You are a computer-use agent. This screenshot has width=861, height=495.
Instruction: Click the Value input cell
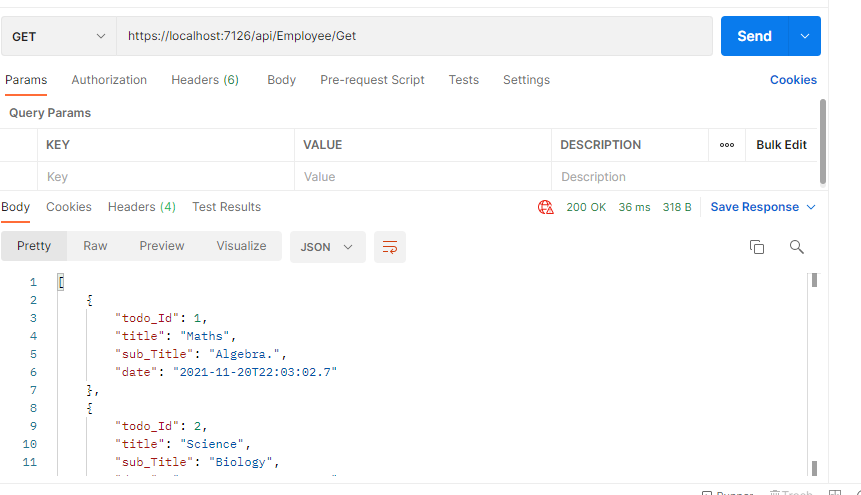(423, 177)
